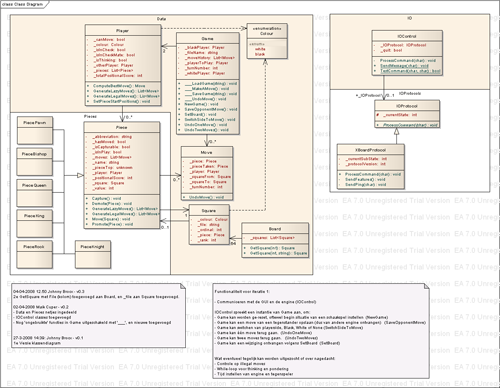
Task: Click the class diagram frame label
Action: [23, 4]
